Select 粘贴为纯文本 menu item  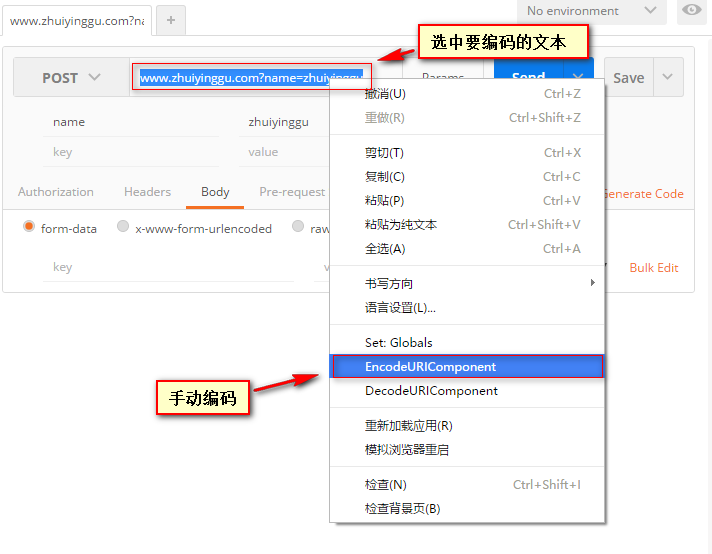click(467, 225)
